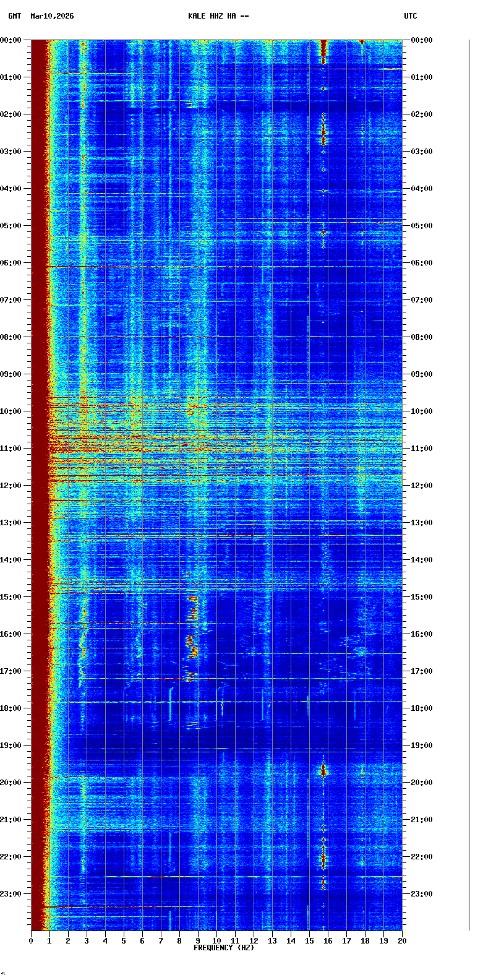Click the 10 tick on the frequency axis
496x980 pixels.
pyautogui.click(x=216, y=941)
